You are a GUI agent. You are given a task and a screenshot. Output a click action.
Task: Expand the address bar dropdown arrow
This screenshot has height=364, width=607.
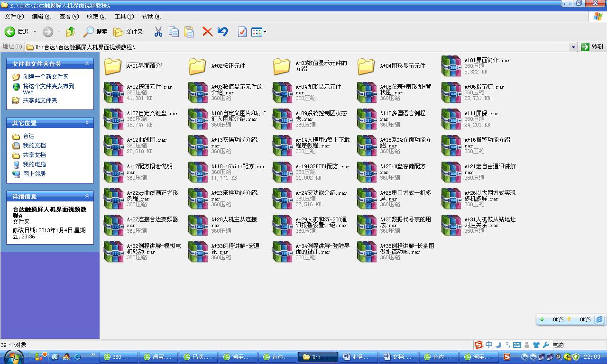[573, 47]
